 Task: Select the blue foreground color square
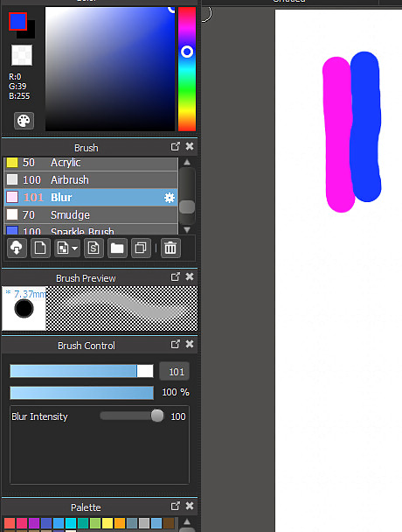point(17,21)
